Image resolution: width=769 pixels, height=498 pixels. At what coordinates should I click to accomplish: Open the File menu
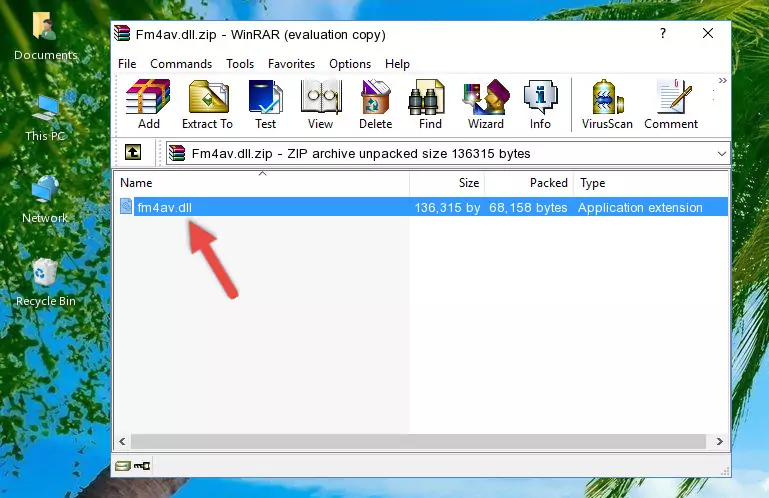coord(127,64)
